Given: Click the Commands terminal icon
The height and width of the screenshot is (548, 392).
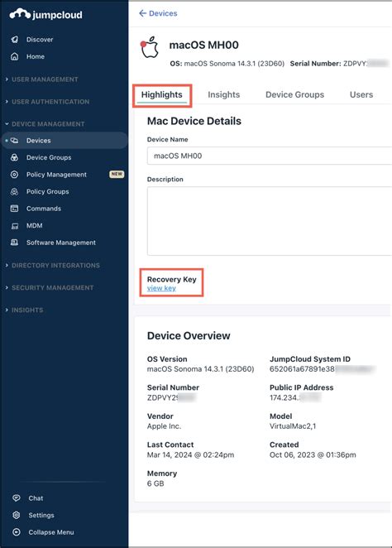Looking at the screenshot, I should [14, 209].
